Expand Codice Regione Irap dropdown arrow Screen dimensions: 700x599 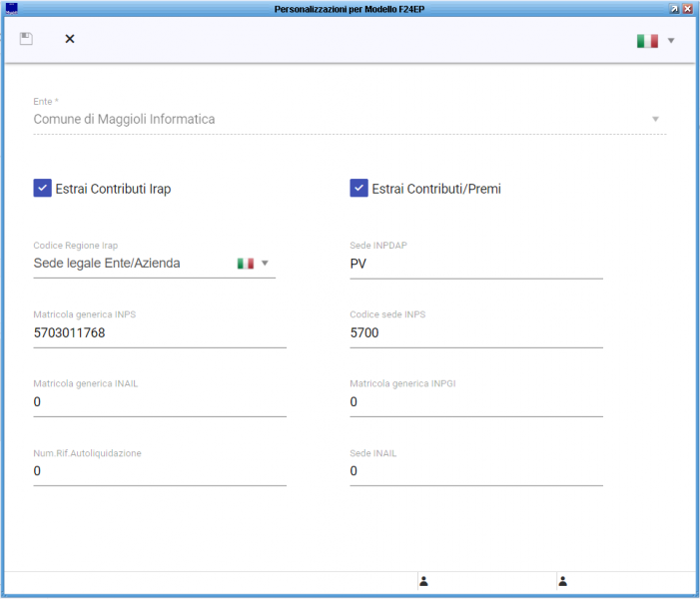[265, 263]
